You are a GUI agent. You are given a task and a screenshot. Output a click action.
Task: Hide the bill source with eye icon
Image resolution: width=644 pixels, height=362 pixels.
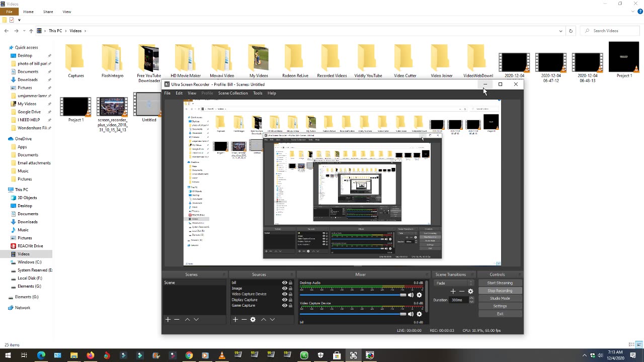pyautogui.click(x=284, y=283)
